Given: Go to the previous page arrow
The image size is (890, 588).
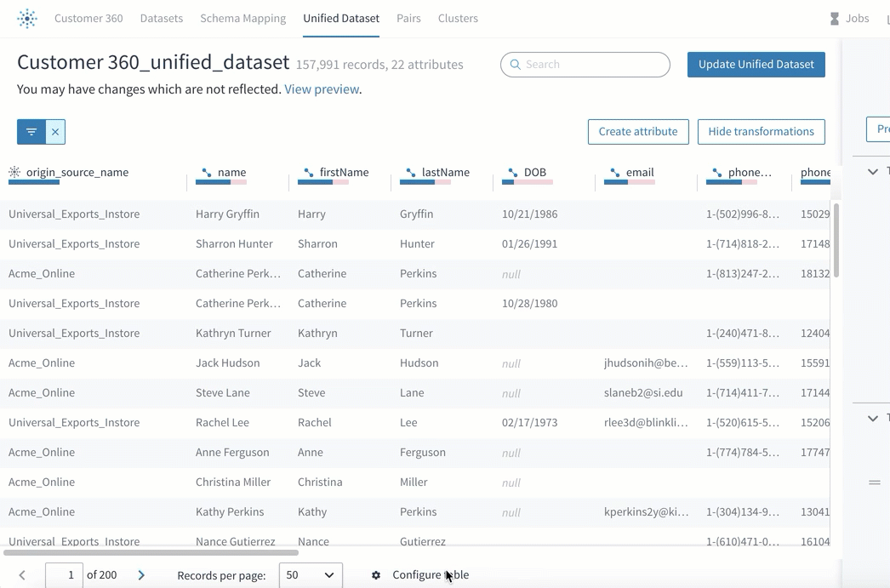Looking at the screenshot, I should click(22, 575).
